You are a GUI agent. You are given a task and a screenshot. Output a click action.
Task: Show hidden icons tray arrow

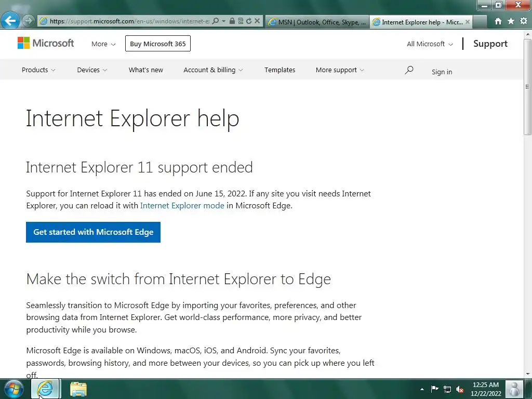tap(422, 389)
